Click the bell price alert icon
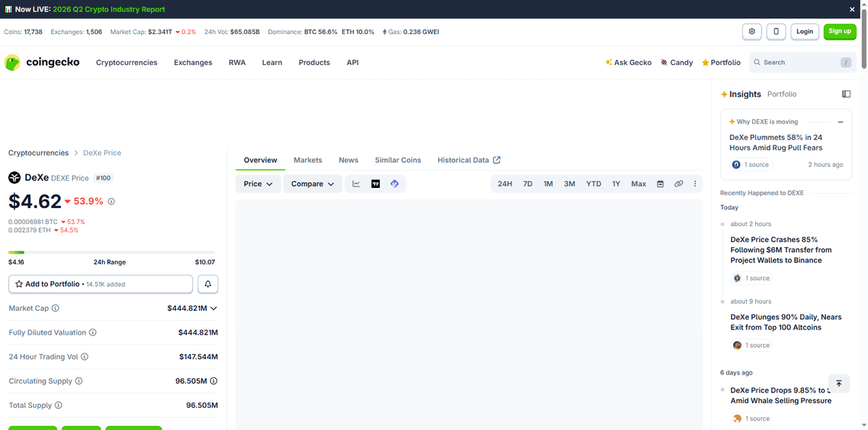The height and width of the screenshot is (430, 868). pyautogui.click(x=208, y=284)
